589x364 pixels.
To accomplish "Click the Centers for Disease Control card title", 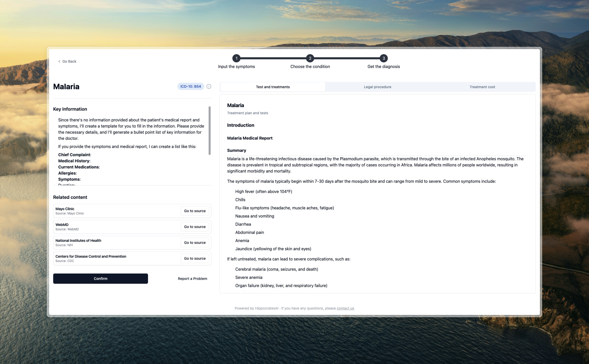I will tap(91, 256).
